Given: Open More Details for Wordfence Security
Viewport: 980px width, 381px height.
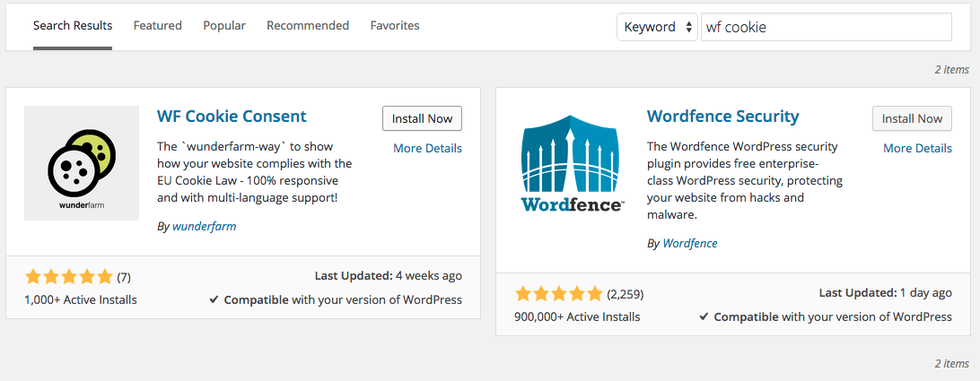Looking at the screenshot, I should tap(917, 148).
